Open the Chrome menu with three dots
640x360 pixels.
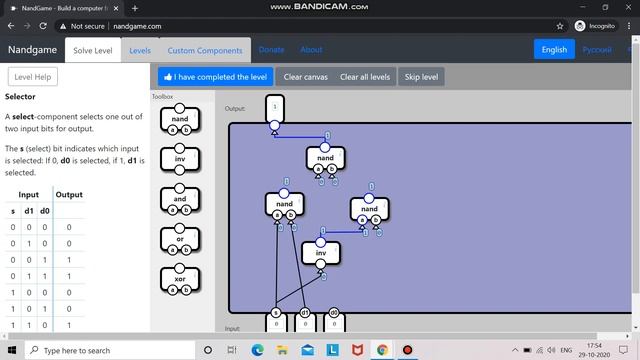[x=629, y=26]
